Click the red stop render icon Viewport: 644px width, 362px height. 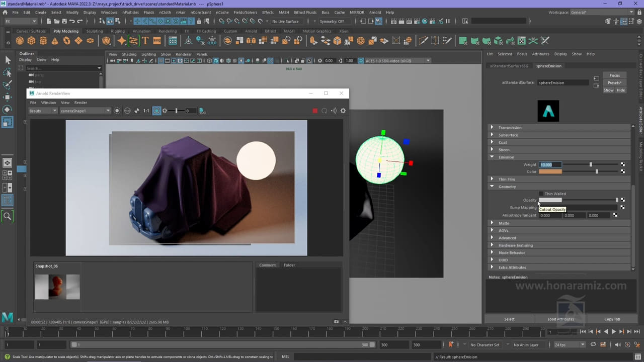(x=315, y=111)
